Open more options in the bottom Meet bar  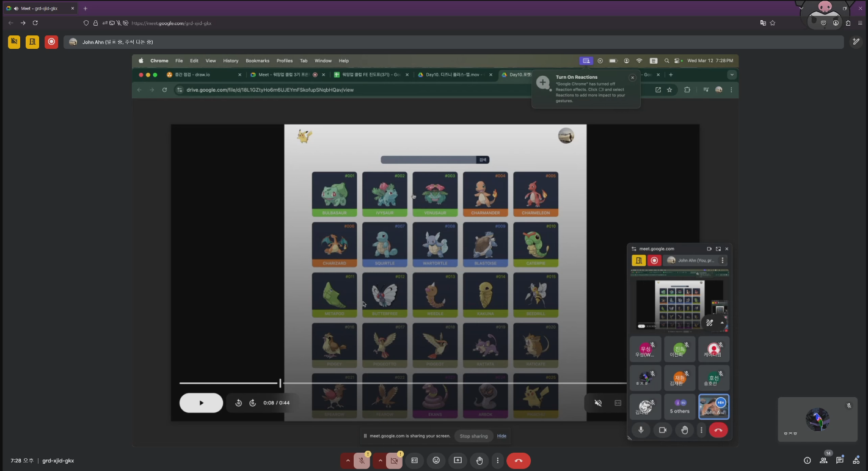(498, 461)
